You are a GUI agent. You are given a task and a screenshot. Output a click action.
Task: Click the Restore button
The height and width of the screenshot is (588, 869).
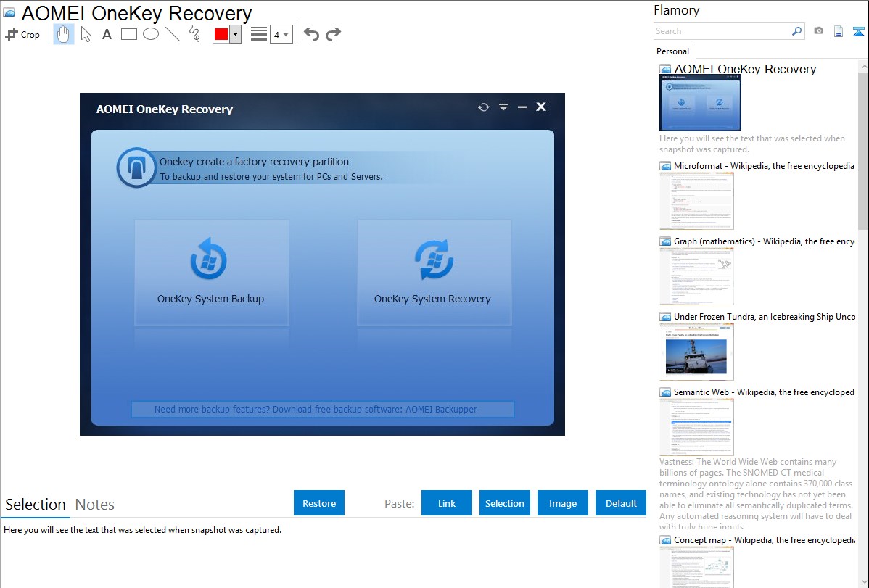pos(319,502)
